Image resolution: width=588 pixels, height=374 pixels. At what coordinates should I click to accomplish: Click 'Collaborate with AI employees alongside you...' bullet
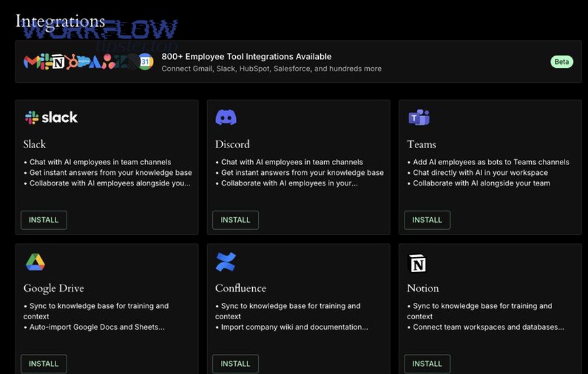point(110,183)
